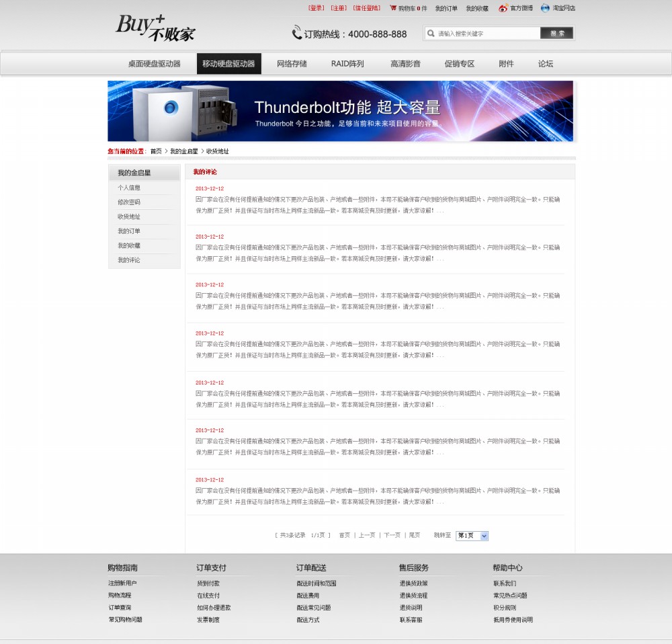
Task: Select 我的订单 in the left sidebar
Action: point(129,231)
